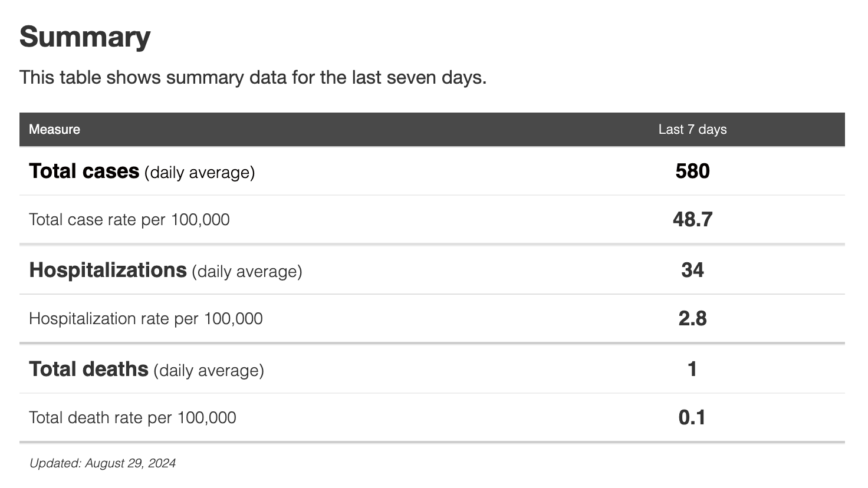The height and width of the screenshot is (488, 868).
Task: Click the Measure column header
Action: click(54, 130)
